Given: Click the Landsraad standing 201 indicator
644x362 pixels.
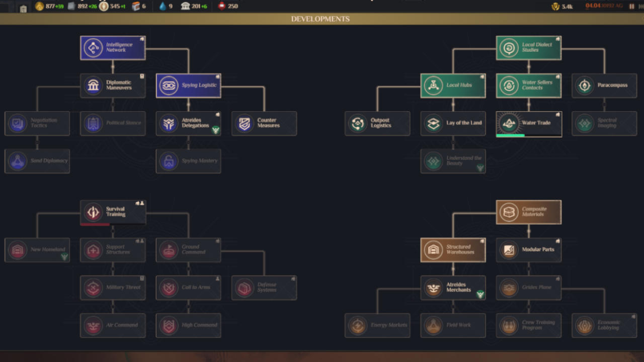Looking at the screenshot, I should click(194, 7).
